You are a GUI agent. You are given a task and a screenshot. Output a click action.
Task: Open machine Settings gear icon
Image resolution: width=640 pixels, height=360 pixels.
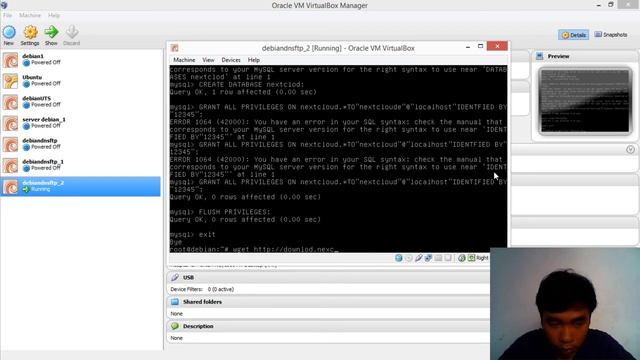(x=30, y=32)
